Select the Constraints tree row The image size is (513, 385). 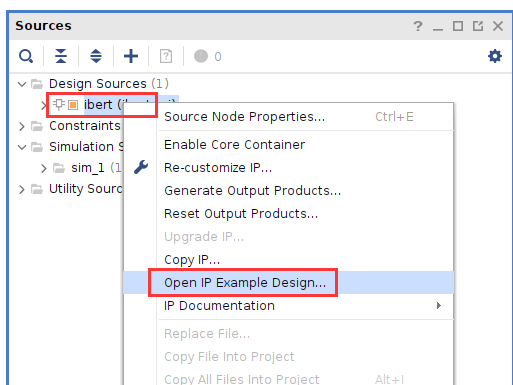(85, 126)
